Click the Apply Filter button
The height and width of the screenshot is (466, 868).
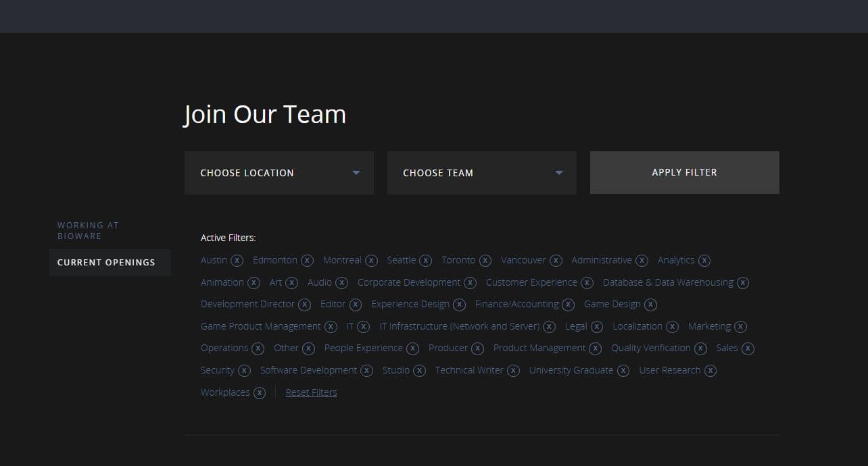tap(685, 172)
